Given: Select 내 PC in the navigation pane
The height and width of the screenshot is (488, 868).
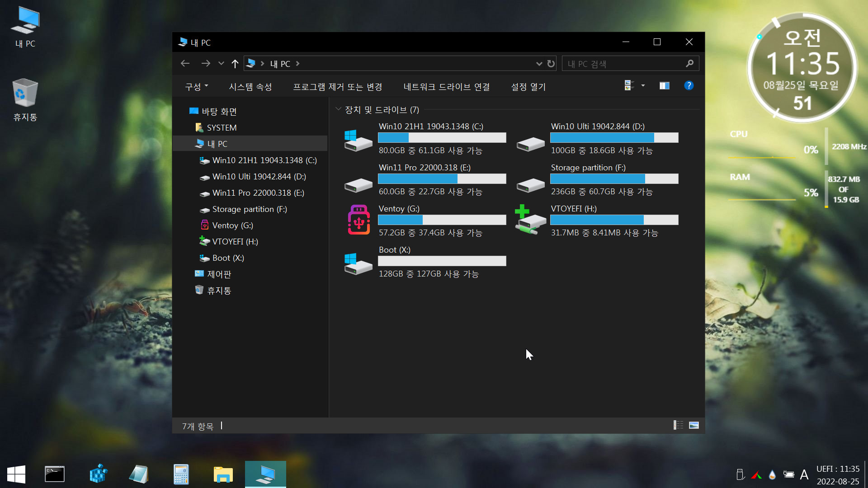Looking at the screenshot, I should click(250, 144).
